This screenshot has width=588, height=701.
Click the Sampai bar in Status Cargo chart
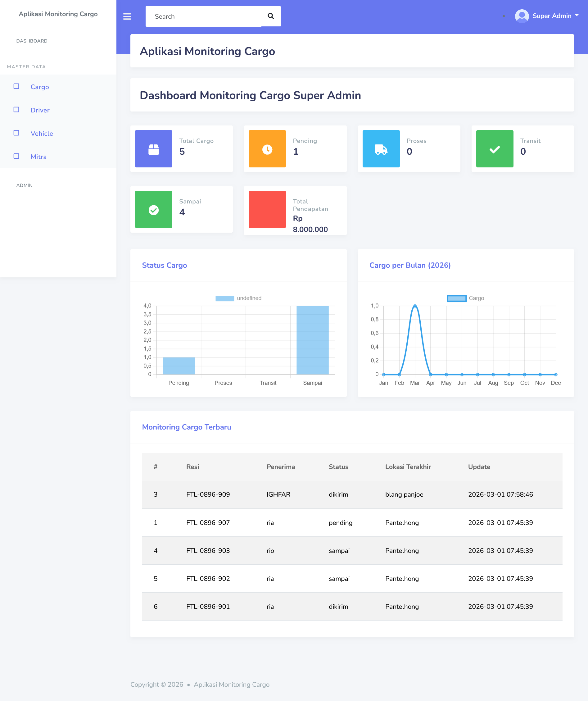coord(312,340)
